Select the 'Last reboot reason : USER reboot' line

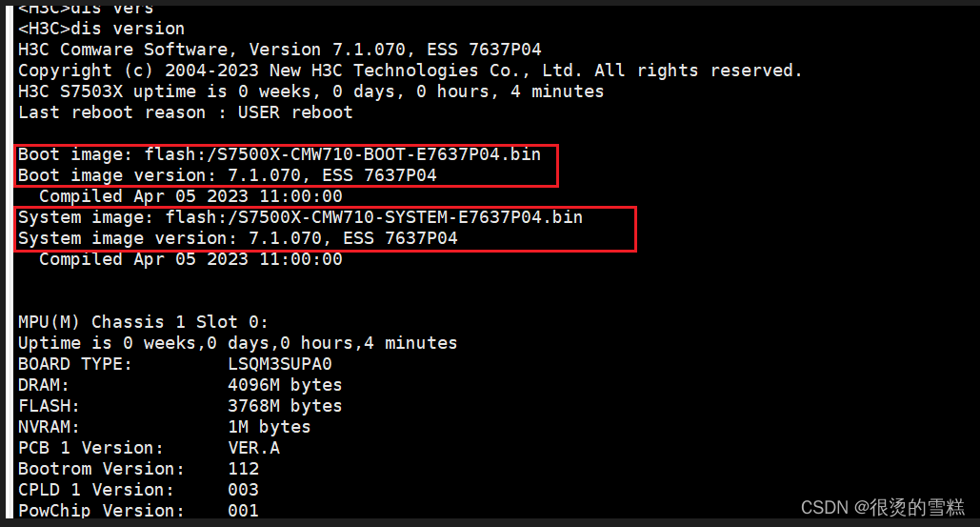coord(185,112)
